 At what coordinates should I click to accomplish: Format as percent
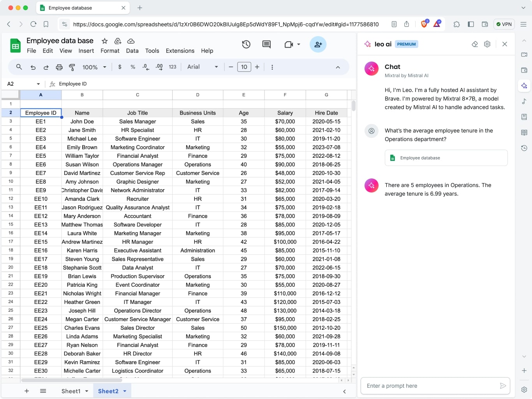pyautogui.click(x=133, y=67)
